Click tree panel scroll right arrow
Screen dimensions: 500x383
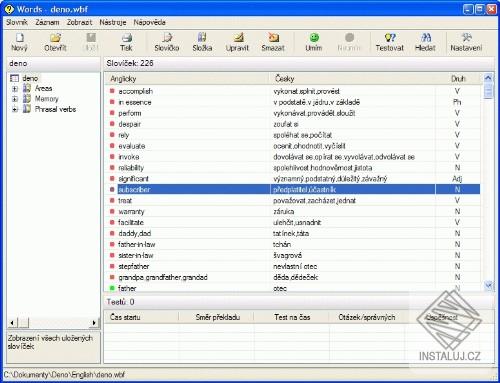tap(94, 323)
